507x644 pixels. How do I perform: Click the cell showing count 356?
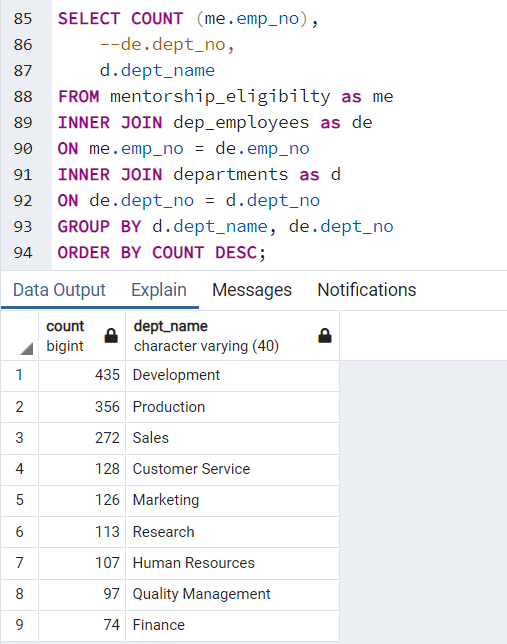(82, 407)
